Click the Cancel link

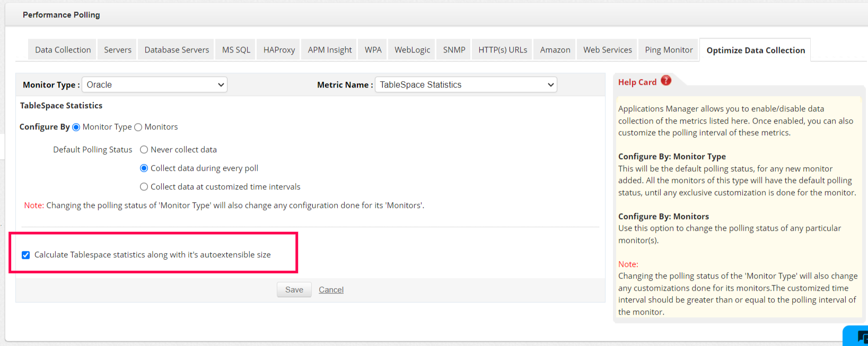coord(331,290)
